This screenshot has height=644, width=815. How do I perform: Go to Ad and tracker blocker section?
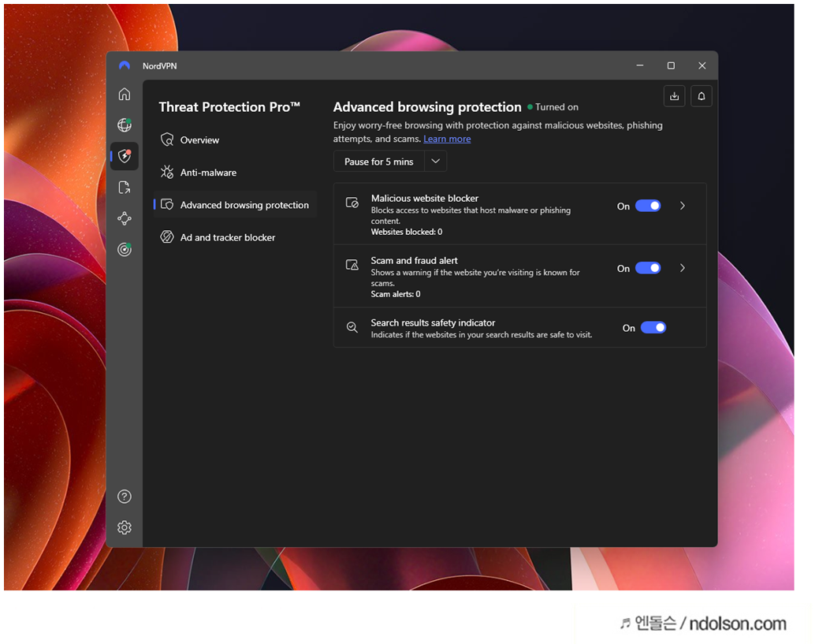point(235,237)
